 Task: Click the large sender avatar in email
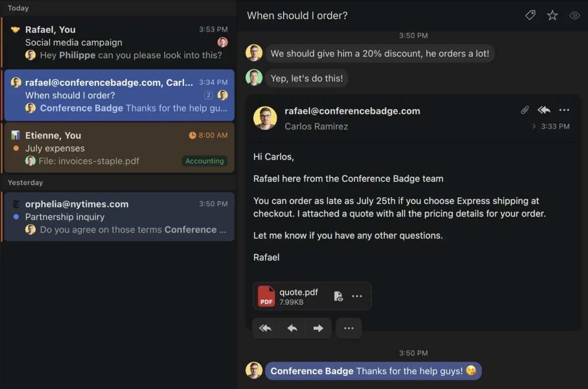click(265, 118)
